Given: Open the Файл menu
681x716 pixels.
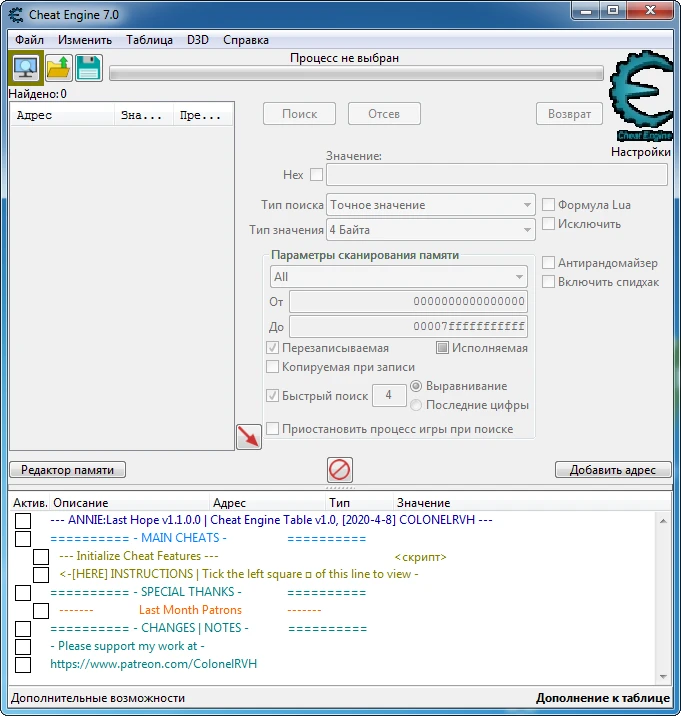Looking at the screenshot, I should (29, 40).
